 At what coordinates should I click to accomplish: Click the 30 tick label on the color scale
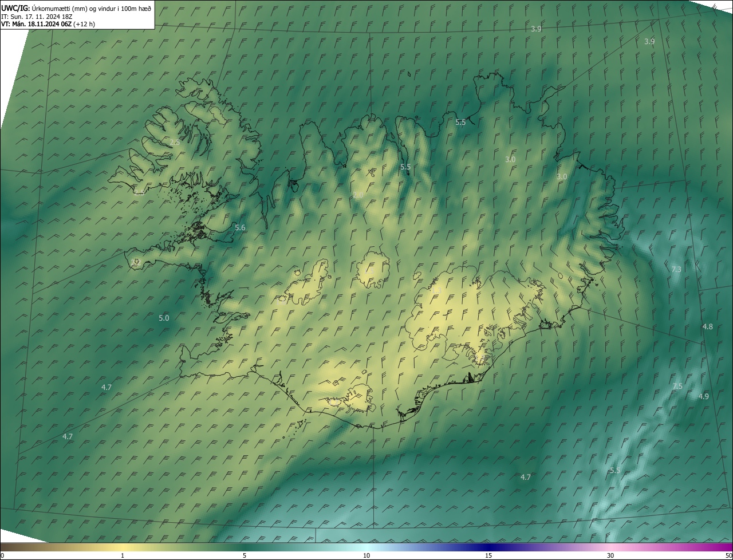coord(610,555)
